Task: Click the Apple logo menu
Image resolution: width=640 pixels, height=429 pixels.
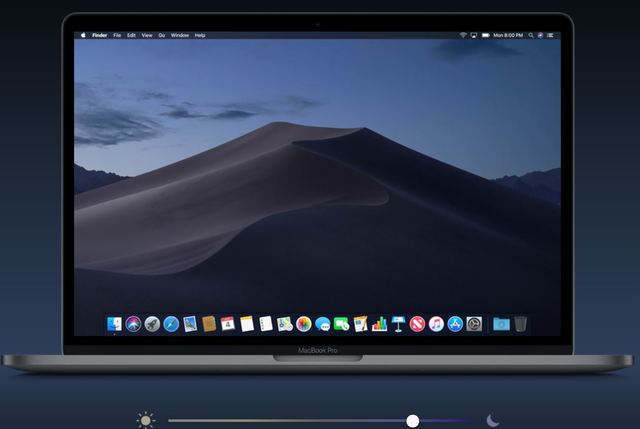Action: point(83,35)
